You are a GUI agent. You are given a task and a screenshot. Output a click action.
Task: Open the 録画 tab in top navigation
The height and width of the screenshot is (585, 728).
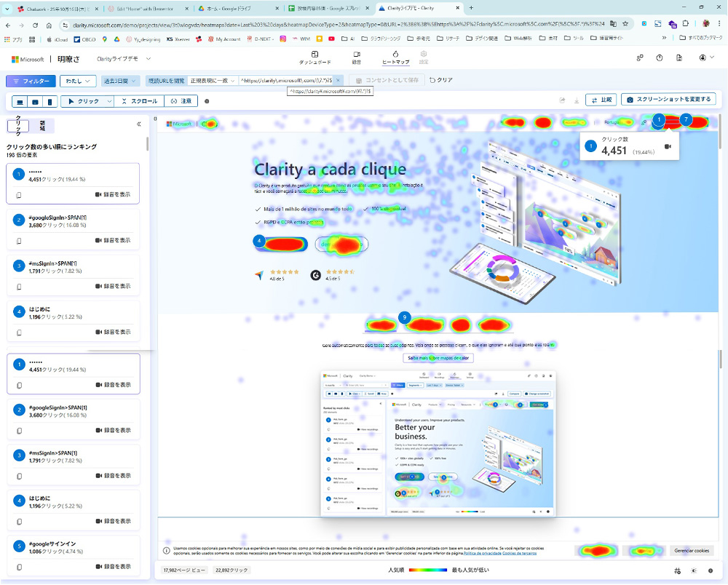point(356,58)
